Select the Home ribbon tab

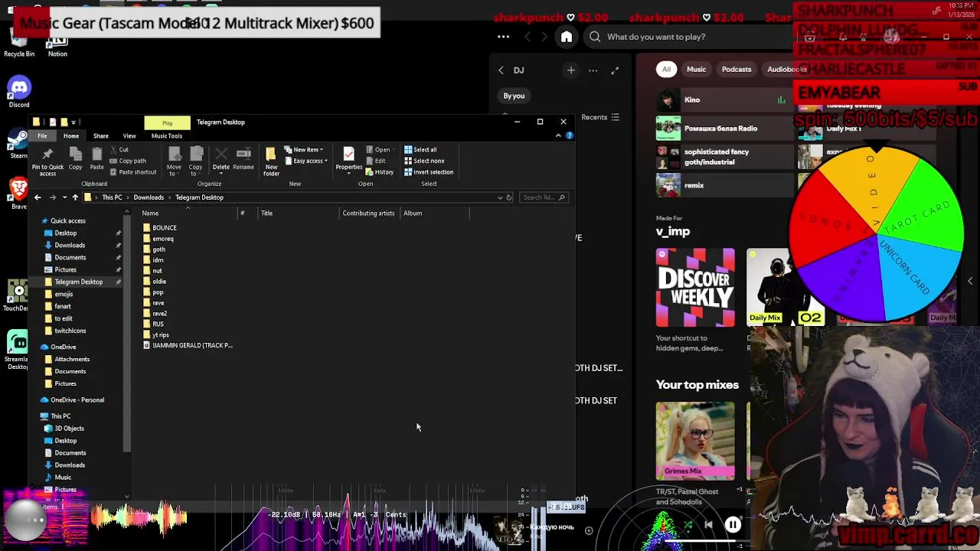[x=71, y=136]
